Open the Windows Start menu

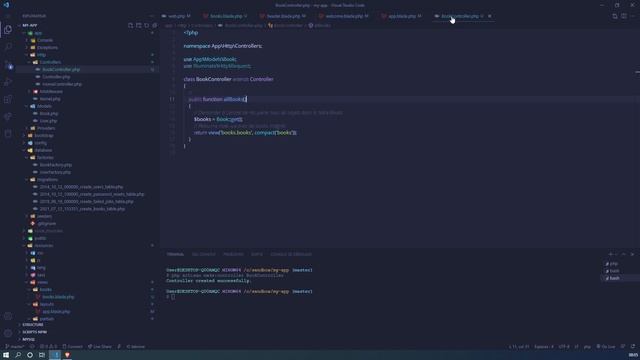coord(6,355)
